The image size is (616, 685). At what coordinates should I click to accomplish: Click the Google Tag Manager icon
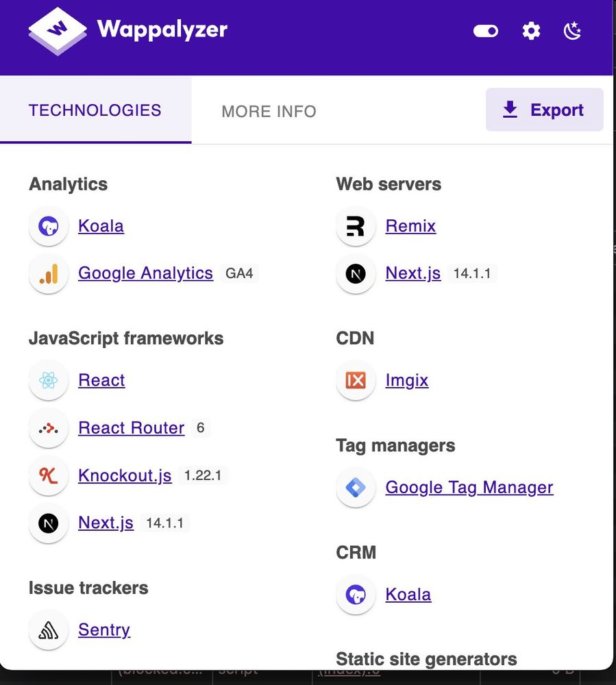[356, 488]
